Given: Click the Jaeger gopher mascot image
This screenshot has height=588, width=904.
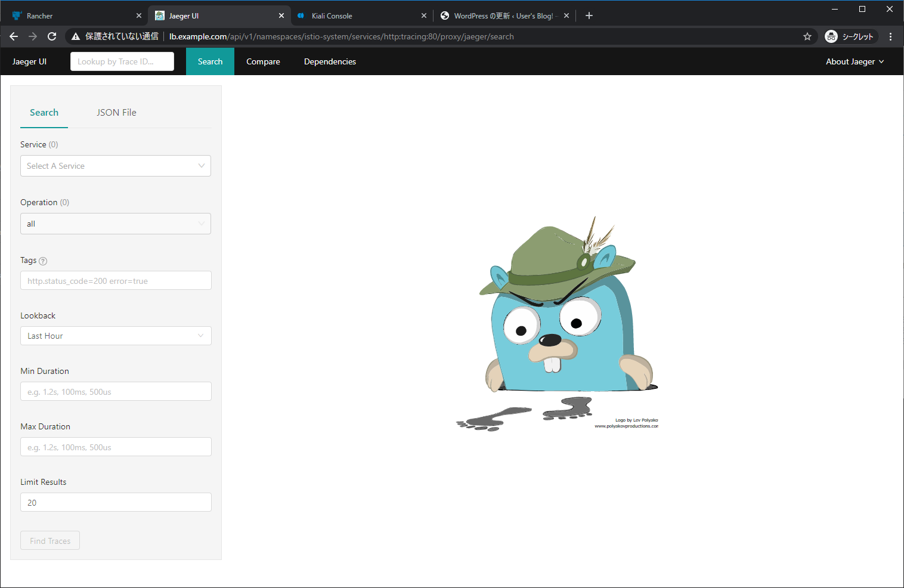Looking at the screenshot, I should [558, 323].
